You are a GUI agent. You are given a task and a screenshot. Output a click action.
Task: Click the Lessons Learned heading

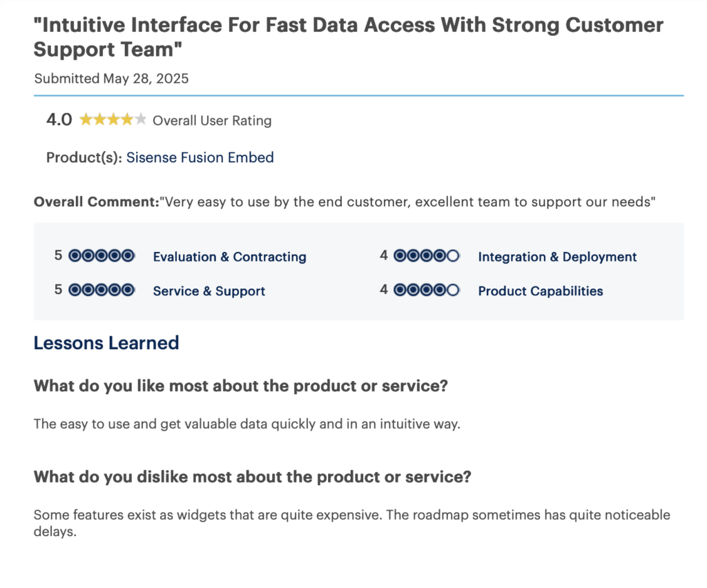tap(106, 343)
